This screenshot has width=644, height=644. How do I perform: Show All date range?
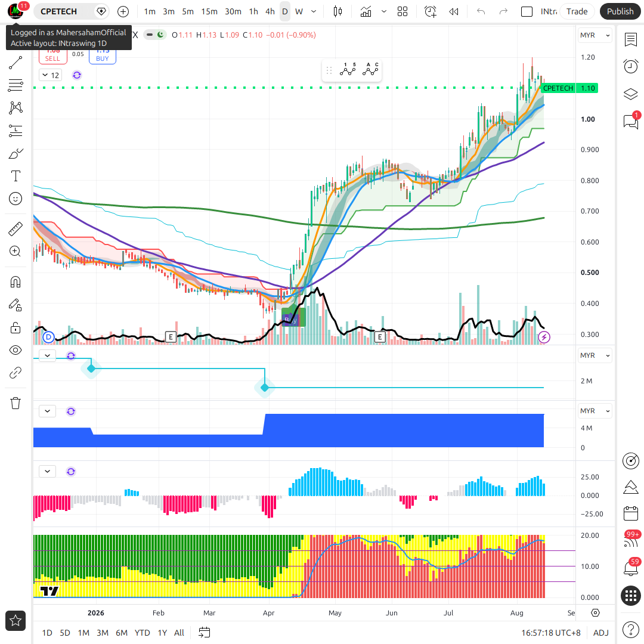[179, 633]
